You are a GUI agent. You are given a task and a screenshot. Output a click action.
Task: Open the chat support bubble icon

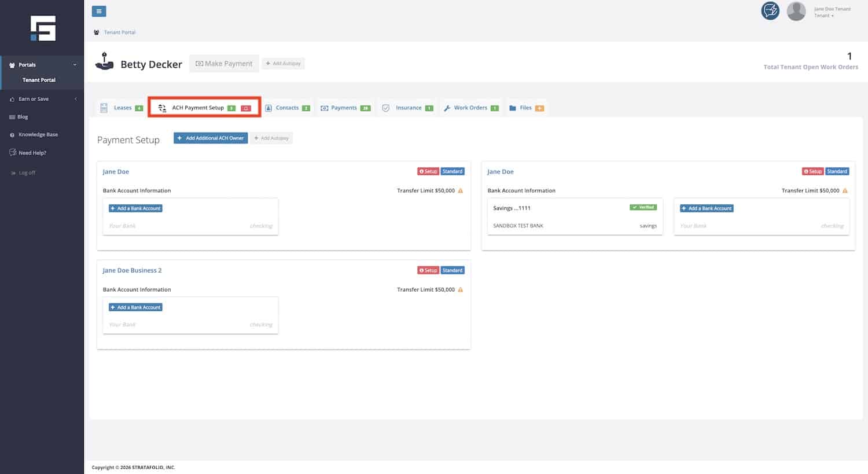click(770, 11)
